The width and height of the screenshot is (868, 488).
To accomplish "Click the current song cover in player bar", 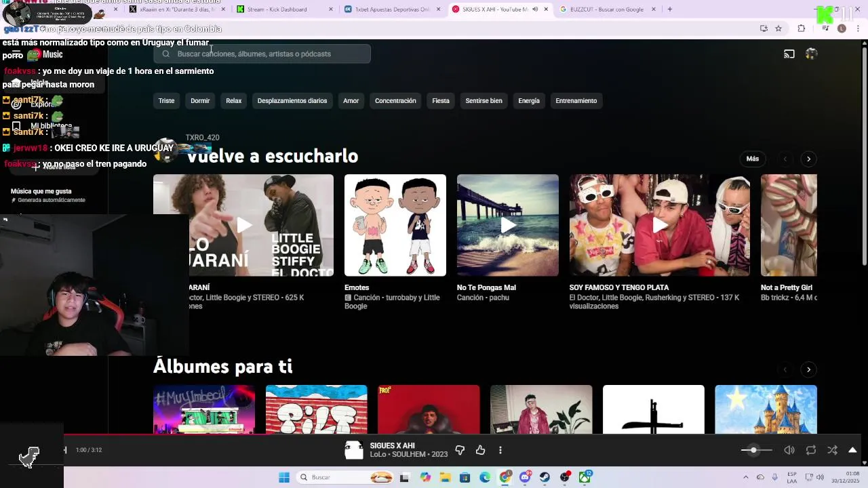I will coord(354,450).
